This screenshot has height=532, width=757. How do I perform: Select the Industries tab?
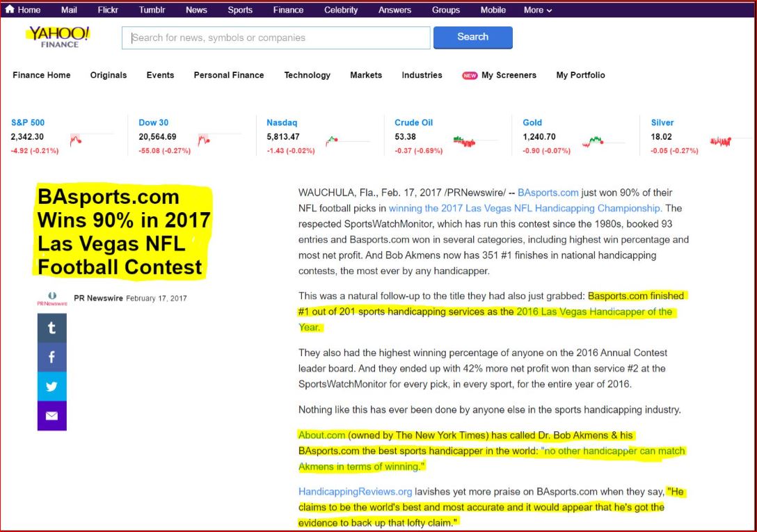(x=422, y=75)
